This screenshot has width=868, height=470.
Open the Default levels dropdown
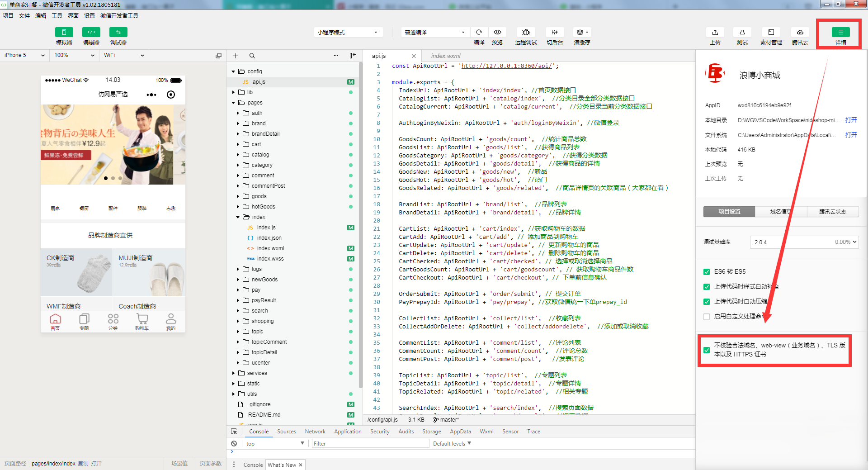click(452, 444)
